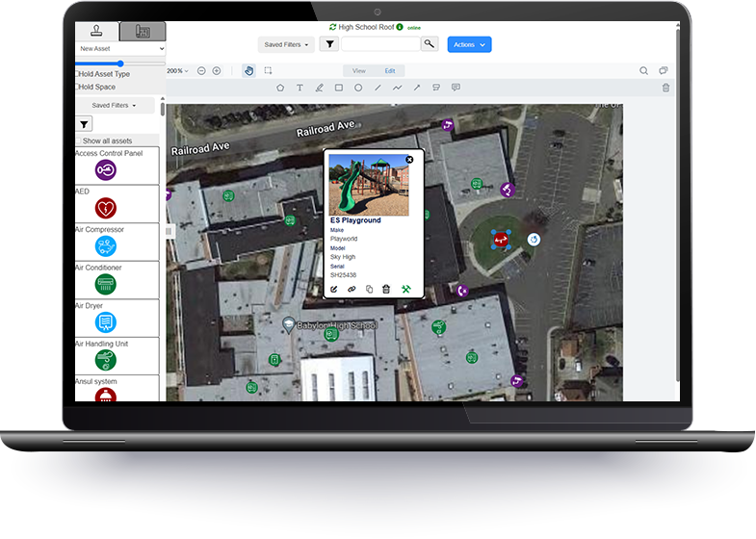Open the New Asset dropdown
The height and width of the screenshot is (539, 756).
[120, 48]
